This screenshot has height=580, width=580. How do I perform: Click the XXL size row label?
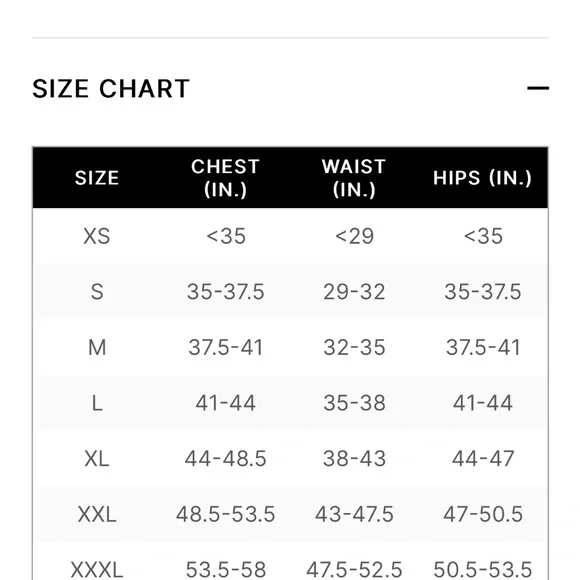(97, 514)
